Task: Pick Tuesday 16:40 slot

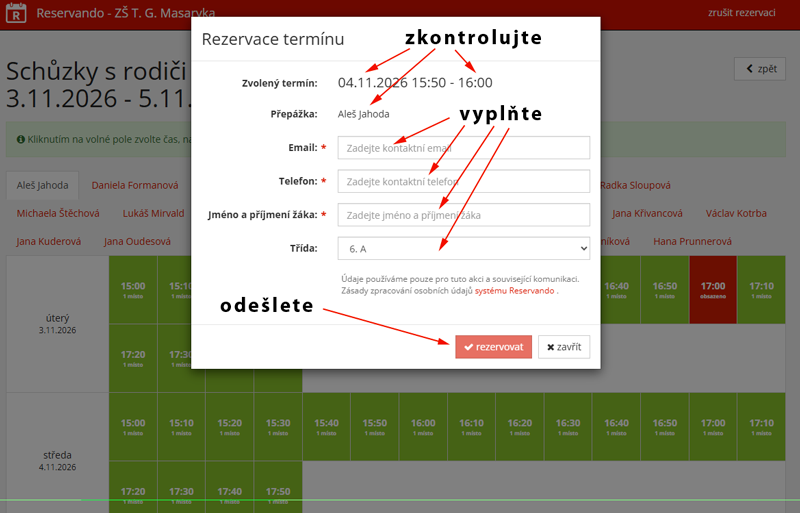Action: pos(616,290)
